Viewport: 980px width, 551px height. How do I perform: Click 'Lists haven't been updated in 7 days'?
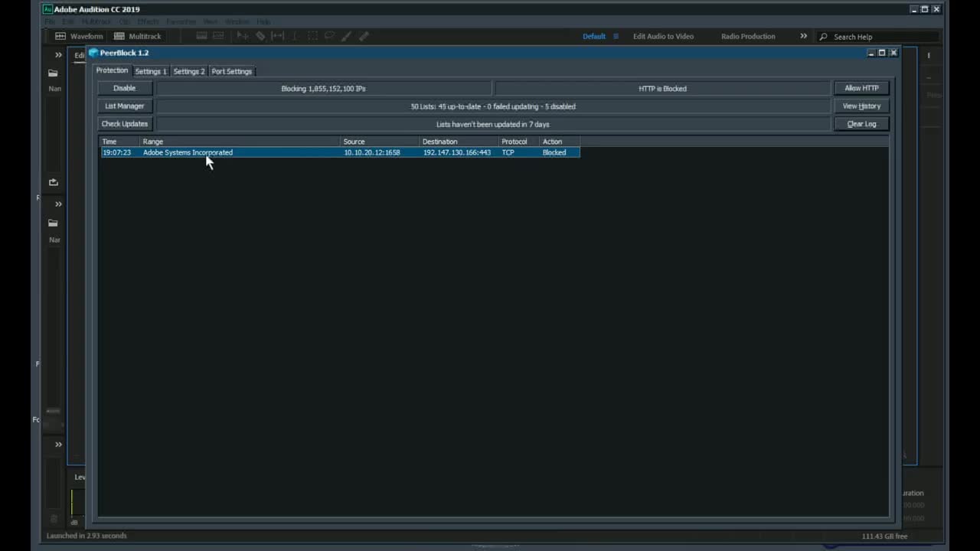click(493, 124)
